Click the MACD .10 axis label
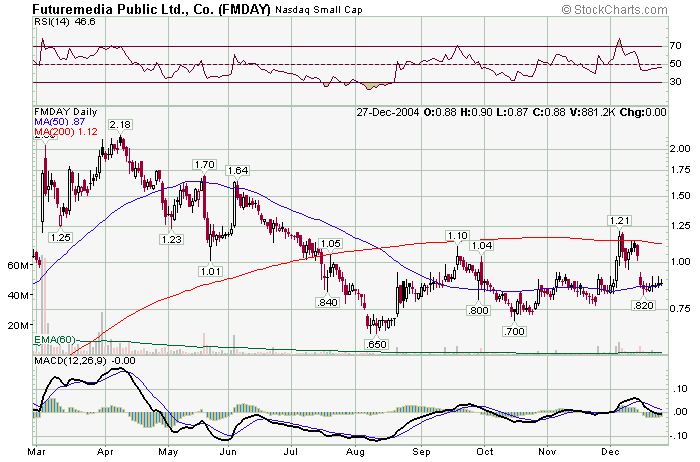The height and width of the screenshot is (462, 700). click(680, 389)
